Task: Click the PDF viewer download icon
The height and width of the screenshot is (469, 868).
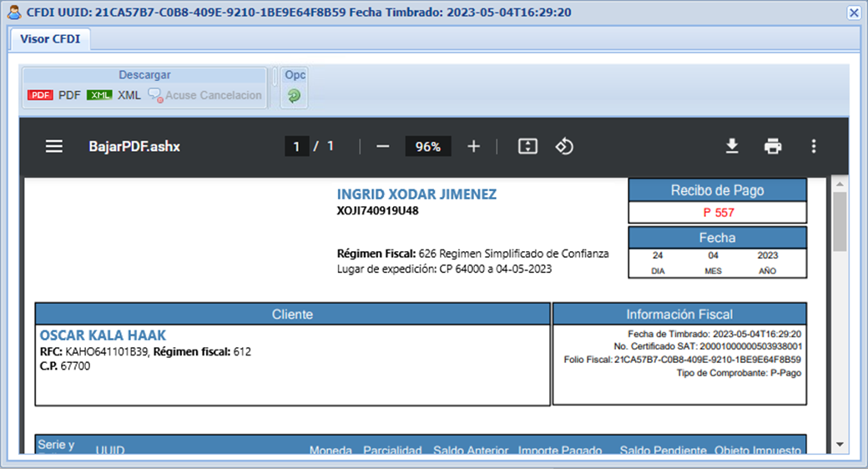Action: [x=732, y=146]
